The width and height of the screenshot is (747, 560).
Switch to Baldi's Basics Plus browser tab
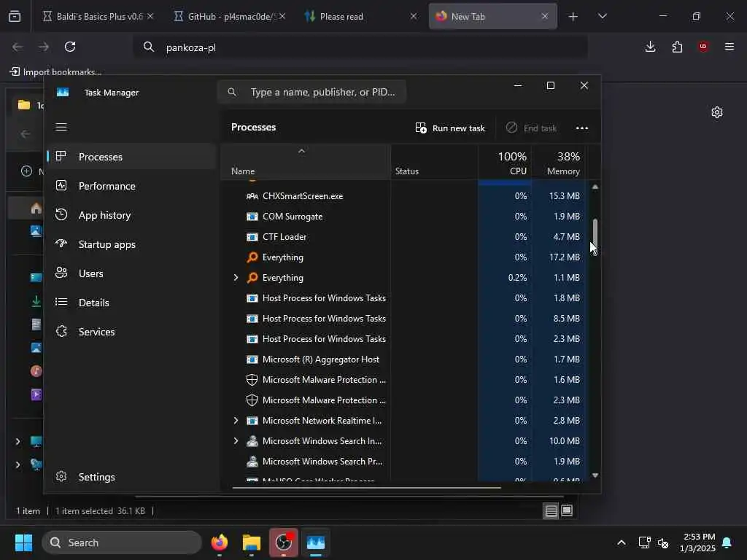pyautogui.click(x=97, y=16)
